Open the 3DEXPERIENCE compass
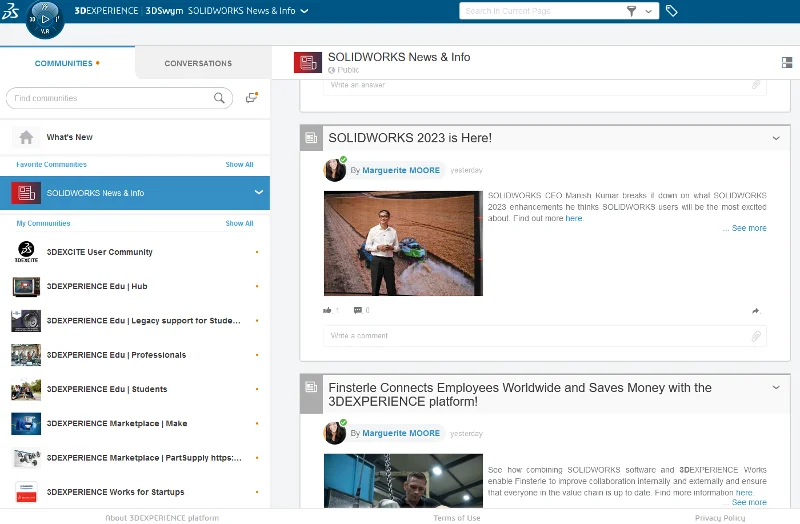This screenshot has height=524, width=800. tap(44, 19)
